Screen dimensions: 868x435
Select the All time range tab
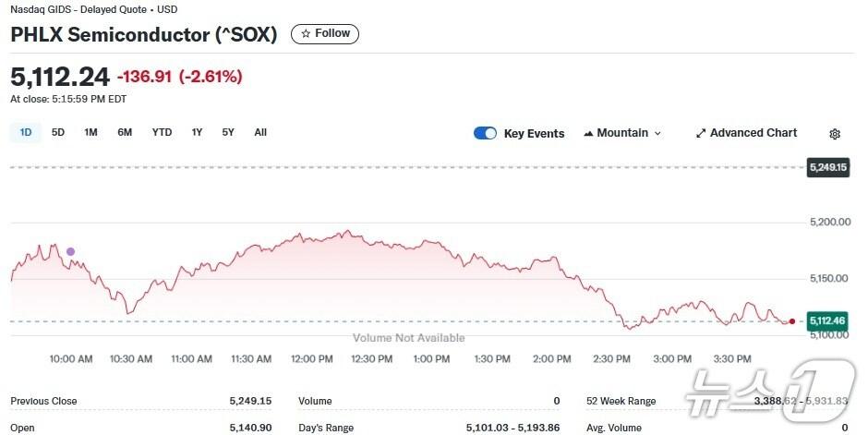click(260, 132)
